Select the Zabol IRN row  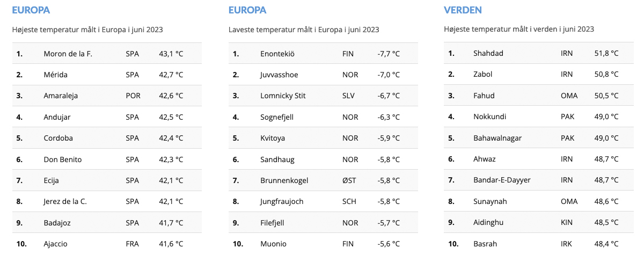pyautogui.click(x=539, y=74)
